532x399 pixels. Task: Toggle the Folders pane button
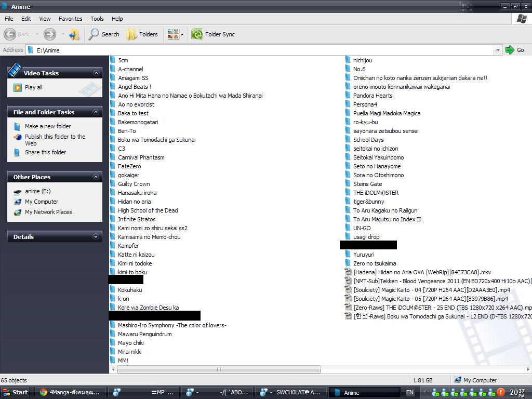pyautogui.click(x=142, y=34)
